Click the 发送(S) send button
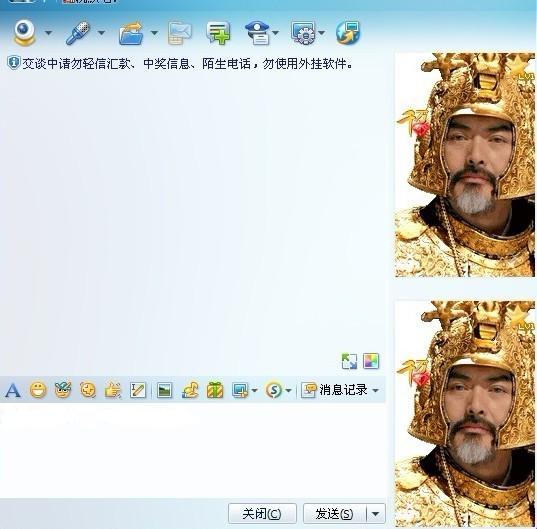The width and height of the screenshot is (537, 529). click(335, 514)
